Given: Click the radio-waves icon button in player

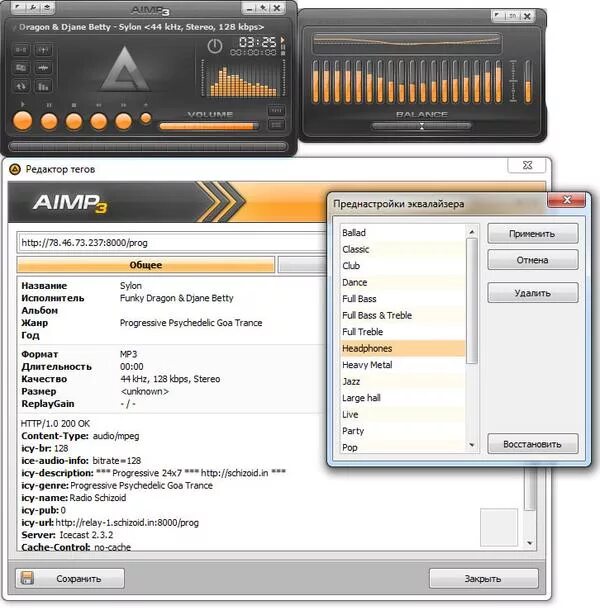Looking at the screenshot, I should point(43,50).
